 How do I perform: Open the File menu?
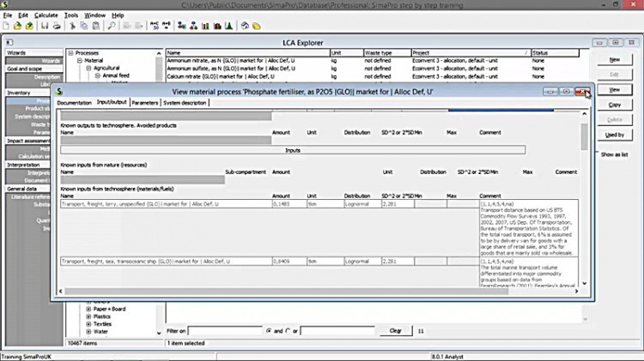point(8,15)
